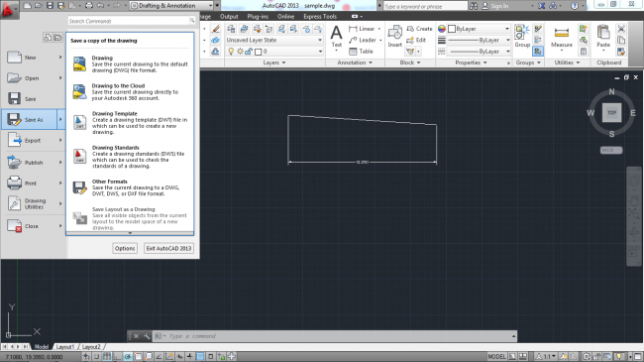The height and width of the screenshot is (362, 644).
Task: Toggle Object Snap in the status bar
Action: [x=138, y=357]
